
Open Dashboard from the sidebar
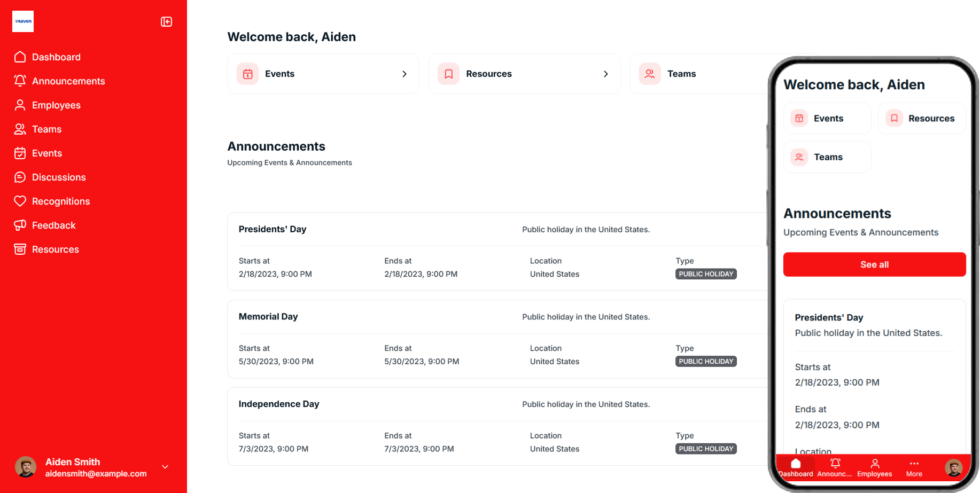56,57
